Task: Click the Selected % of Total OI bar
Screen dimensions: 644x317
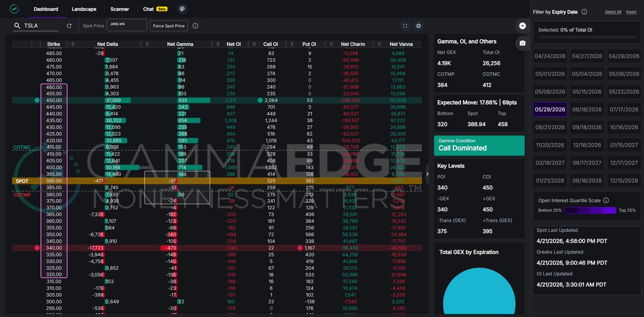Action: click(587, 38)
